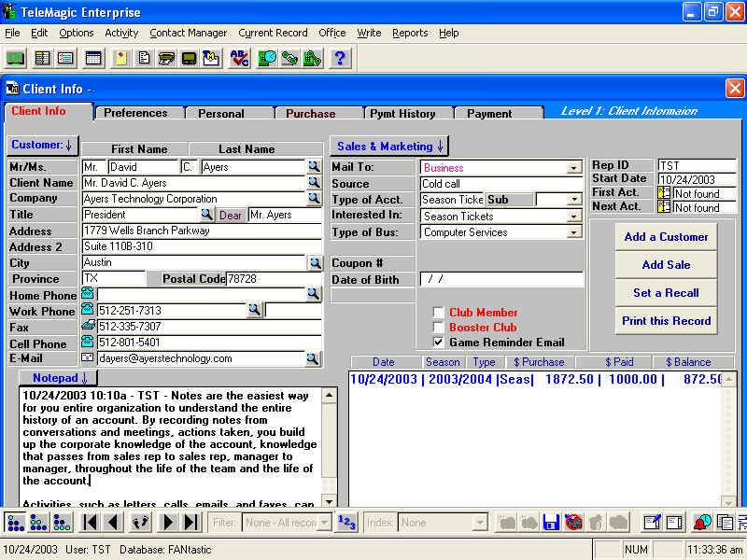This screenshot has height=560, width=747.
Task: Switch to the Preferences tab
Action: [x=135, y=113]
